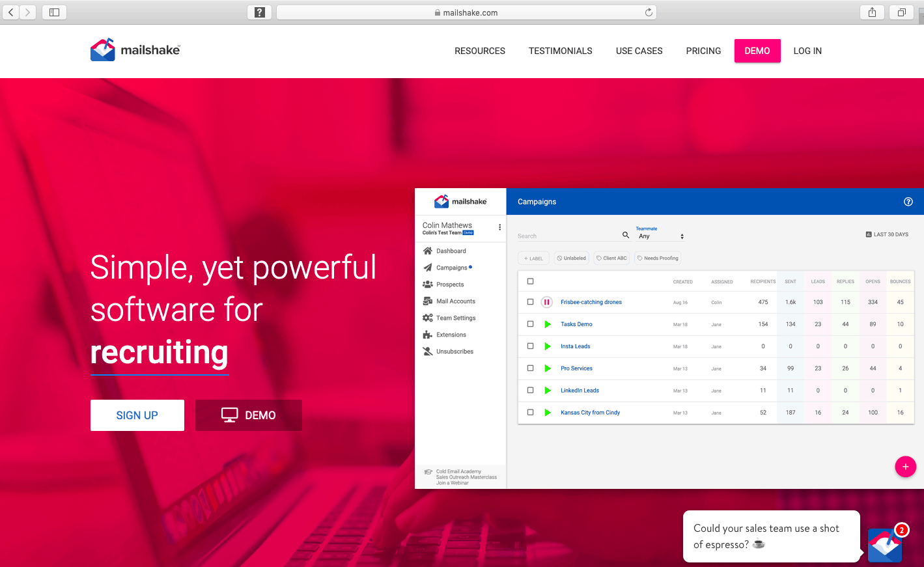
Task: Click the search magnifier icon
Action: [x=626, y=235]
